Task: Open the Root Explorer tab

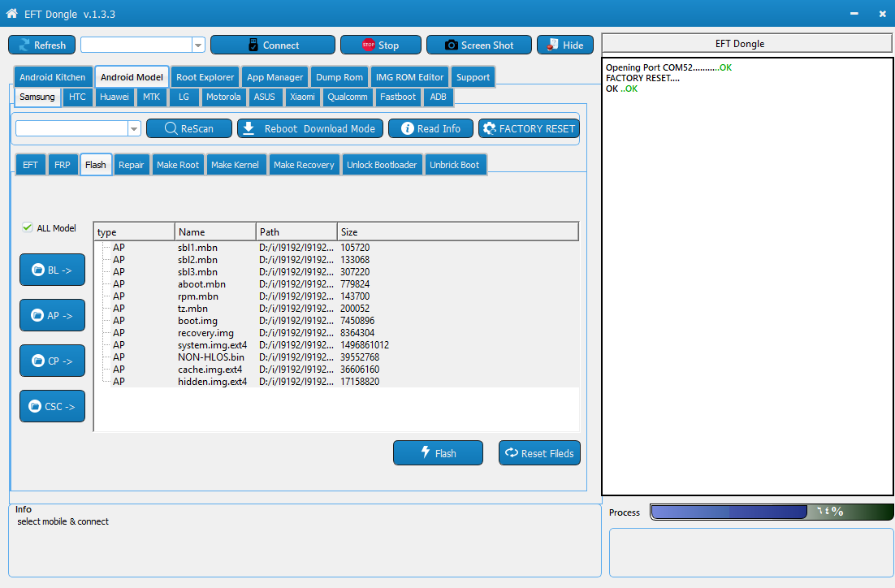Action: pyautogui.click(x=205, y=77)
